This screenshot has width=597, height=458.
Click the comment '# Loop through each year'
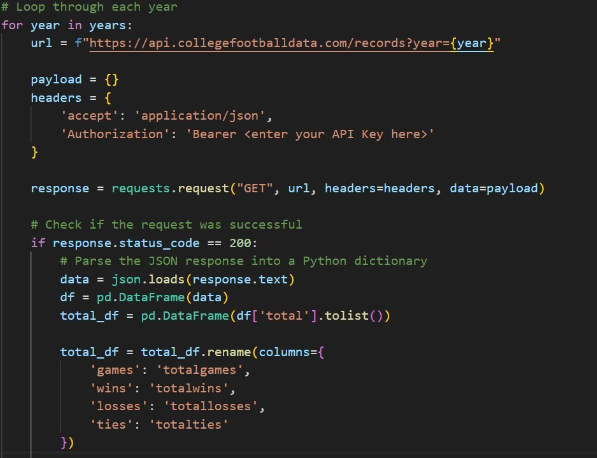89,7
